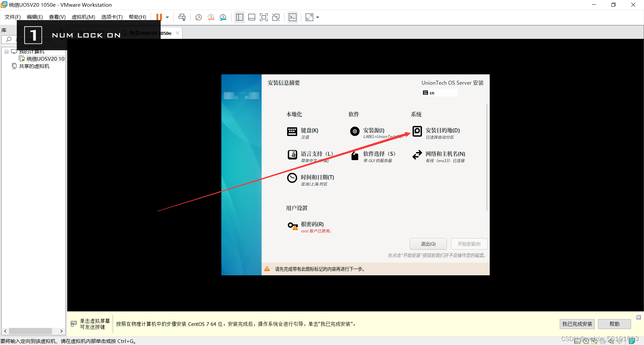
Task: Open 键盘(K) keyboard settings
Action: 303,133
